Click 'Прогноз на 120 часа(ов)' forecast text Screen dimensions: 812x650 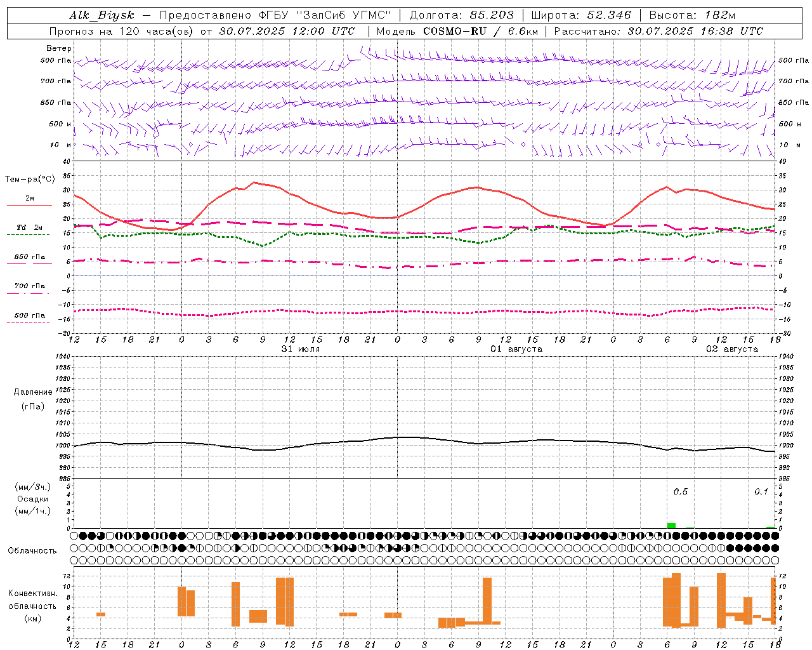[x=122, y=31]
